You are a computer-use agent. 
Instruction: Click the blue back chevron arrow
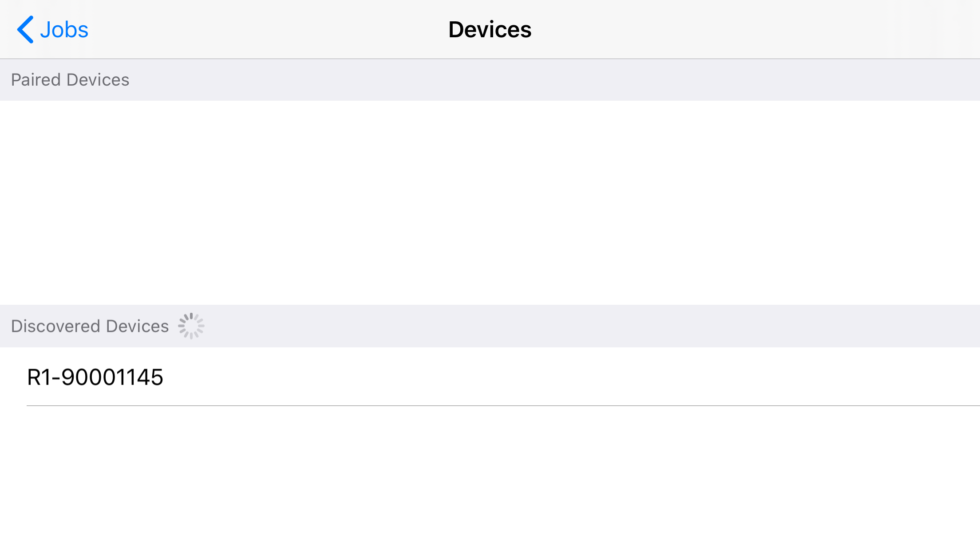[x=25, y=30]
